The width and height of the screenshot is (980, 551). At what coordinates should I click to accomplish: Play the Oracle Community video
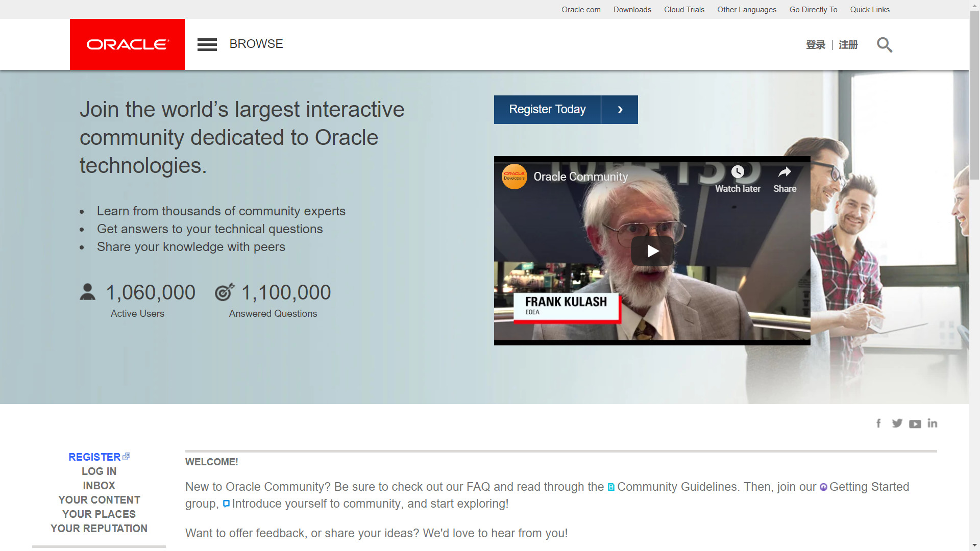click(x=652, y=251)
